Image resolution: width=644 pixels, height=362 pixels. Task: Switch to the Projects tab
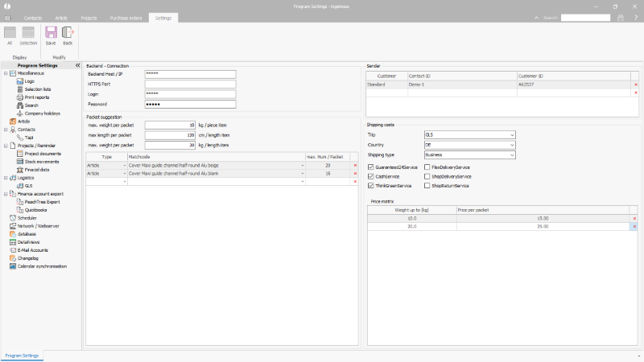pos(89,18)
